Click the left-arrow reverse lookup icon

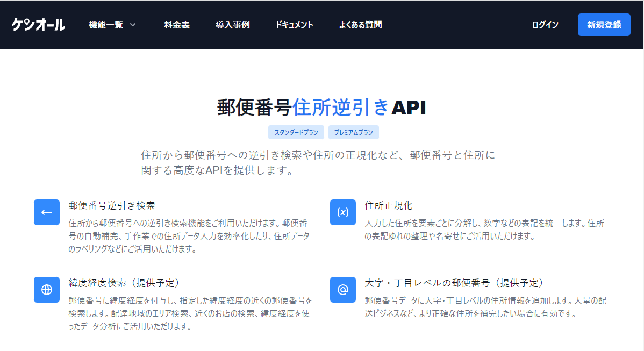coord(47,212)
